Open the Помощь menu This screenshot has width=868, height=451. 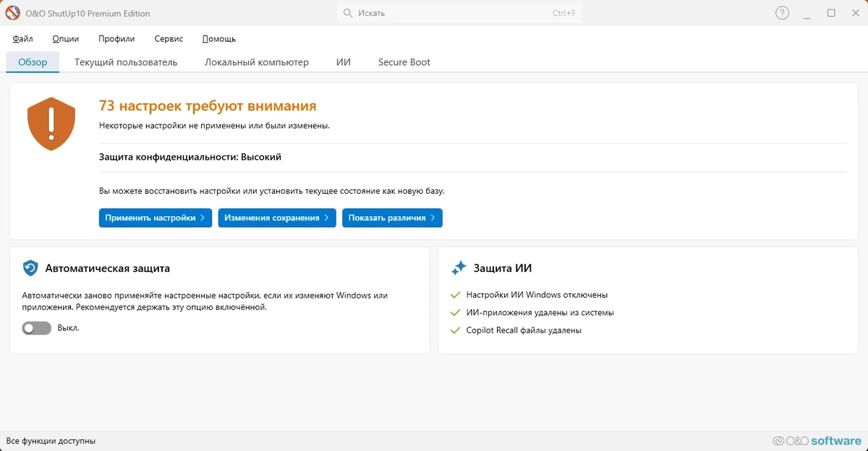click(219, 39)
